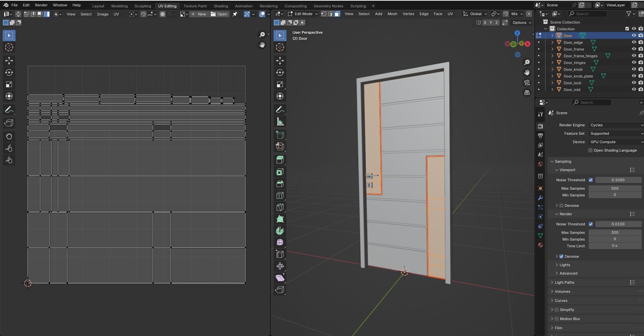Adjust Render Max Samples field
Screen dimensions: 644x336
click(615, 233)
